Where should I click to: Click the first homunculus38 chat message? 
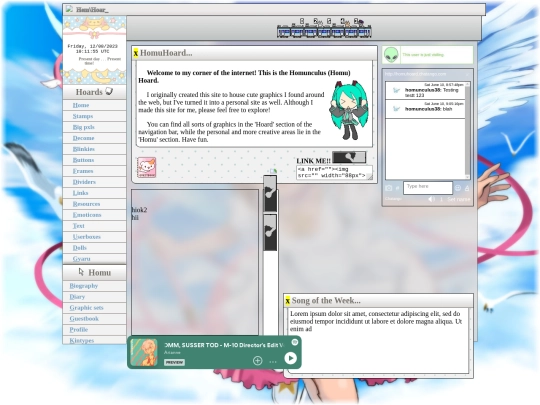pyautogui.click(x=426, y=91)
